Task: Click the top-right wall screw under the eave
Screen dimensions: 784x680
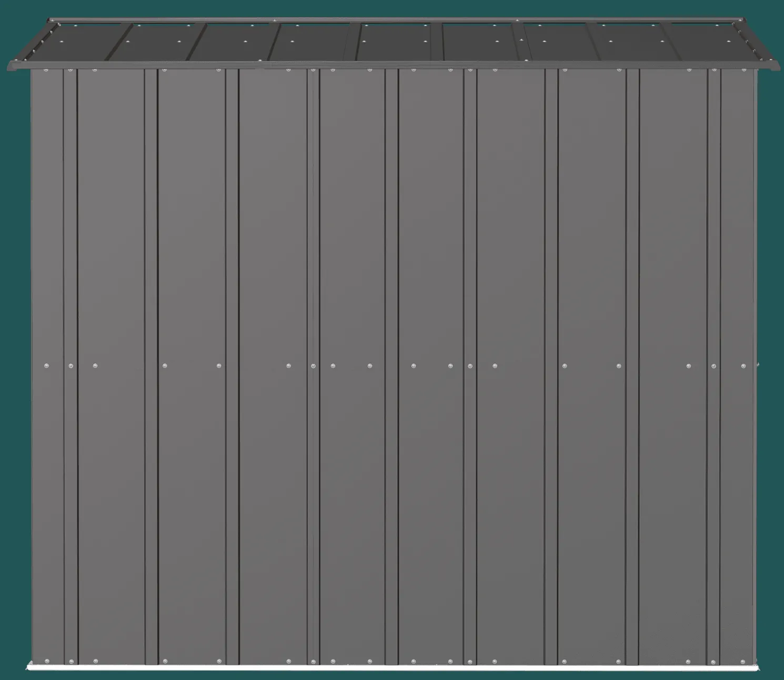Action: (x=743, y=70)
